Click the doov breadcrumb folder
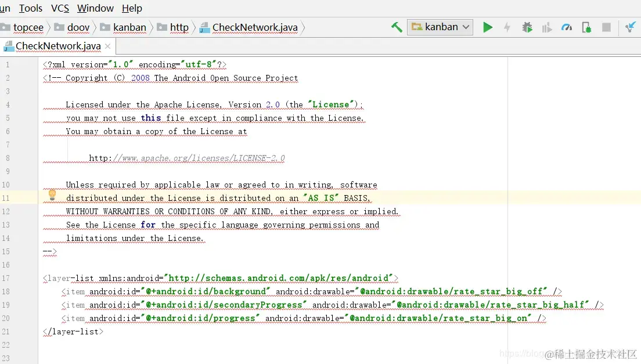 pos(73,27)
